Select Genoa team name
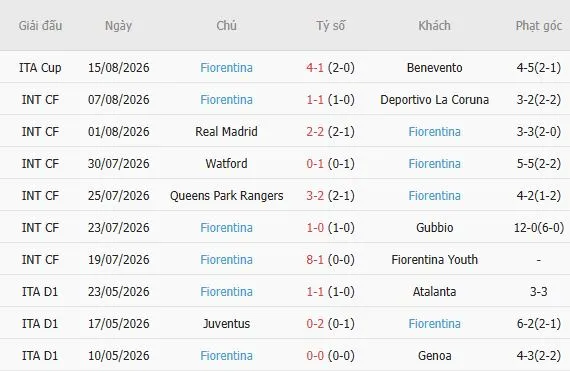The height and width of the screenshot is (372, 570). point(434,356)
